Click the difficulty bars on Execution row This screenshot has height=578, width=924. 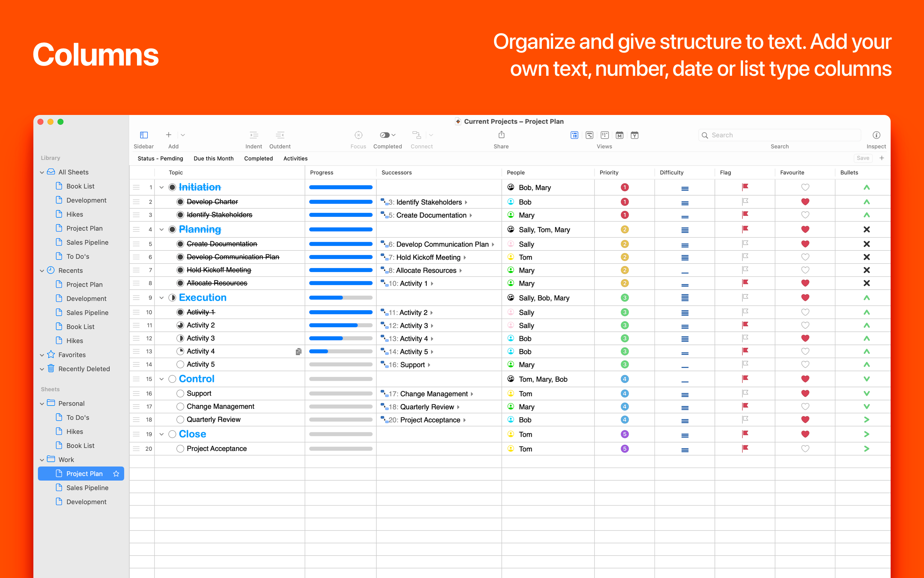(685, 297)
